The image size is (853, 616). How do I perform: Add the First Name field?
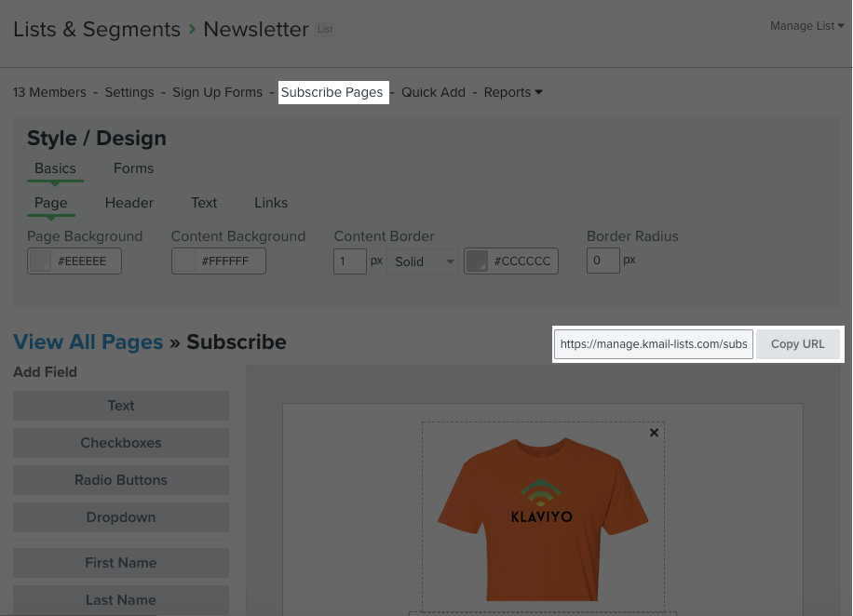(x=121, y=563)
